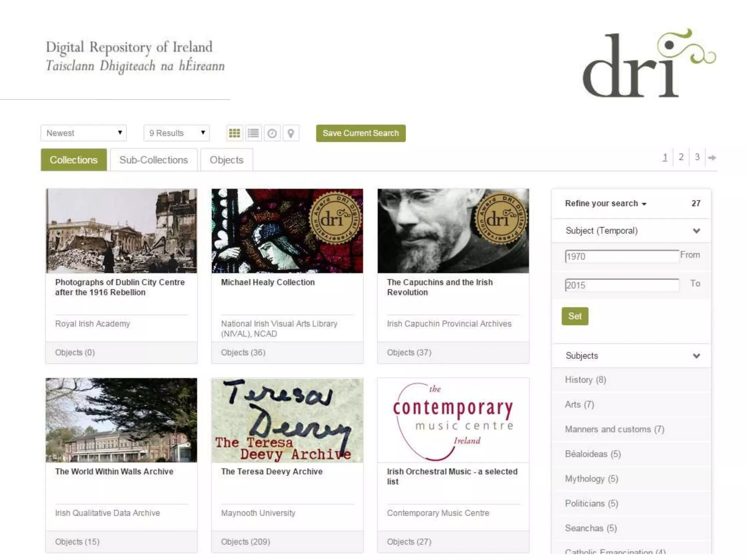Select the Collections tab
The height and width of the screenshot is (560, 747).
[x=74, y=160]
